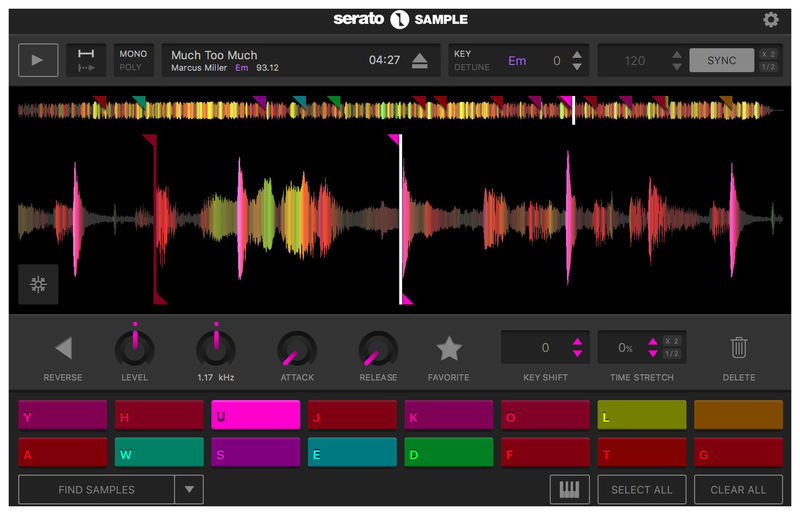
Task: Switch to POLY mode
Action: 130,67
